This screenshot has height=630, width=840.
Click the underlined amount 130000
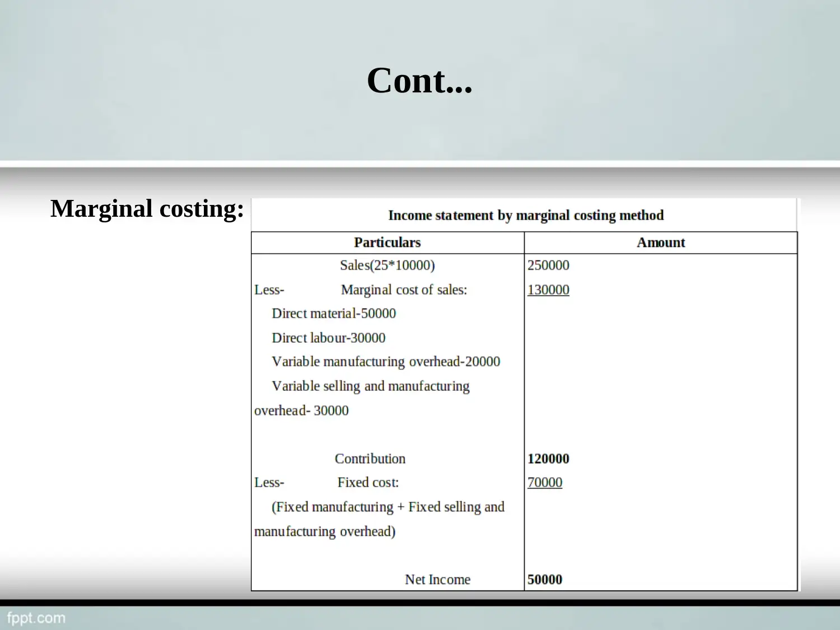coord(548,290)
